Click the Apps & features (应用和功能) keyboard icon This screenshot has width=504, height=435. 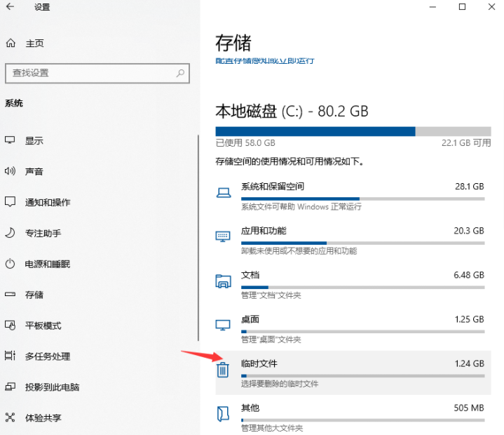[223, 236]
